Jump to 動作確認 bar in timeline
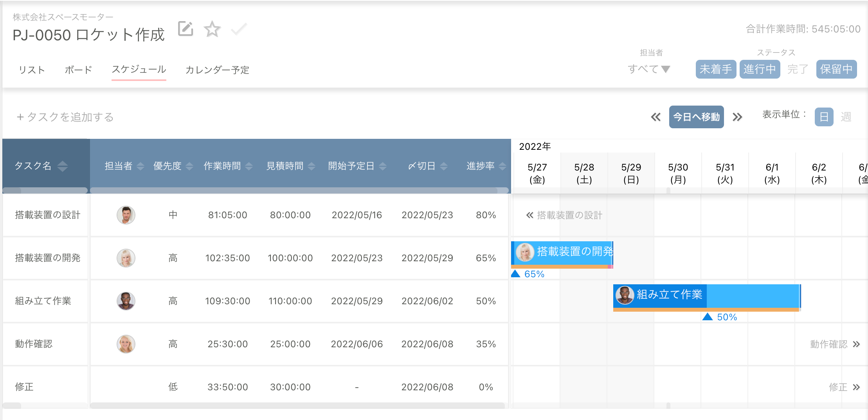The height and width of the screenshot is (420, 868). pyautogui.click(x=856, y=344)
